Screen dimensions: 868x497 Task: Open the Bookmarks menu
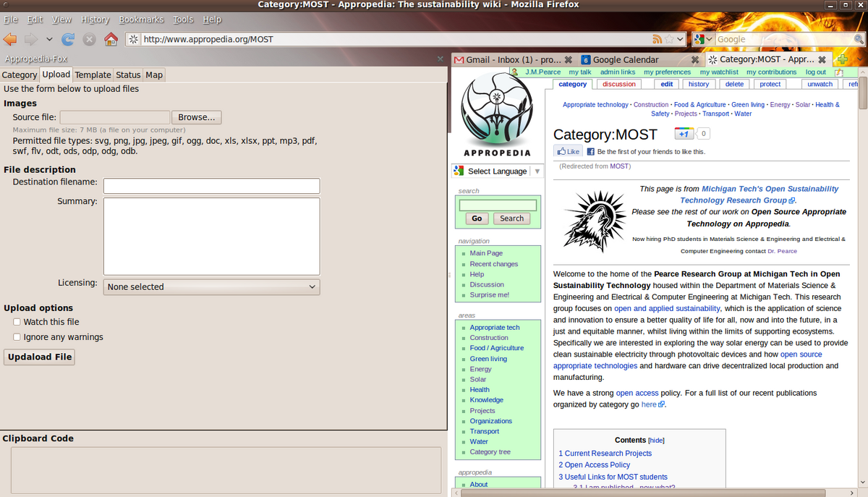point(141,20)
